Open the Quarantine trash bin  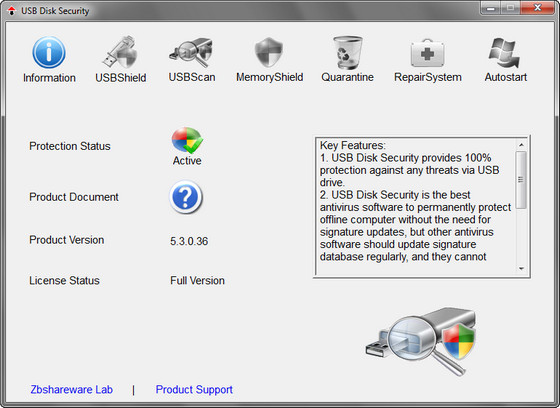[347, 52]
